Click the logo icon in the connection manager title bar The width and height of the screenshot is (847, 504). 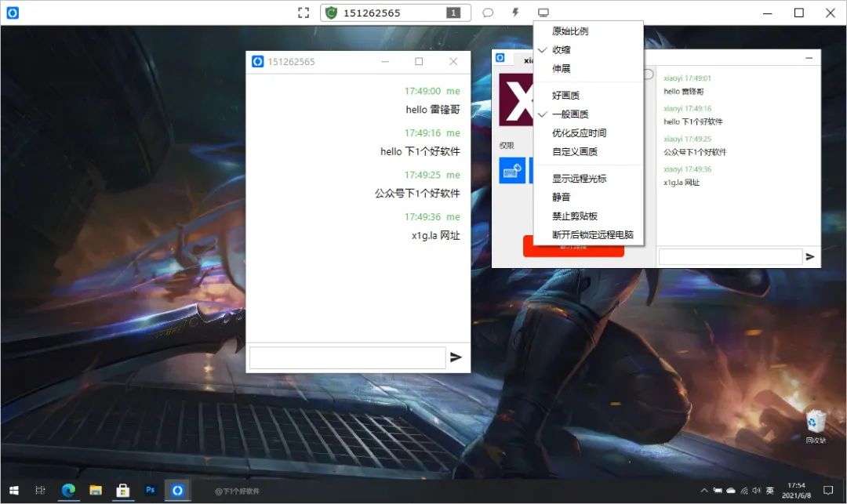pyautogui.click(x=500, y=58)
